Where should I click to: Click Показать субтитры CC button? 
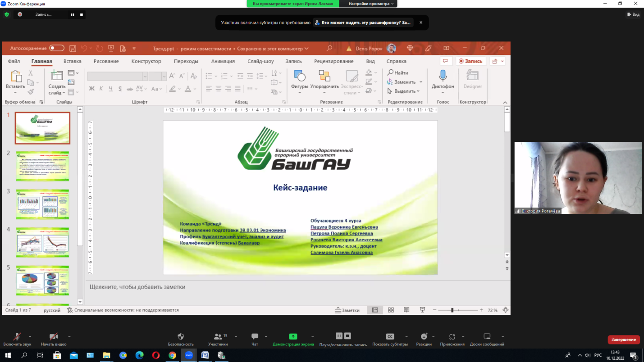pyautogui.click(x=390, y=339)
